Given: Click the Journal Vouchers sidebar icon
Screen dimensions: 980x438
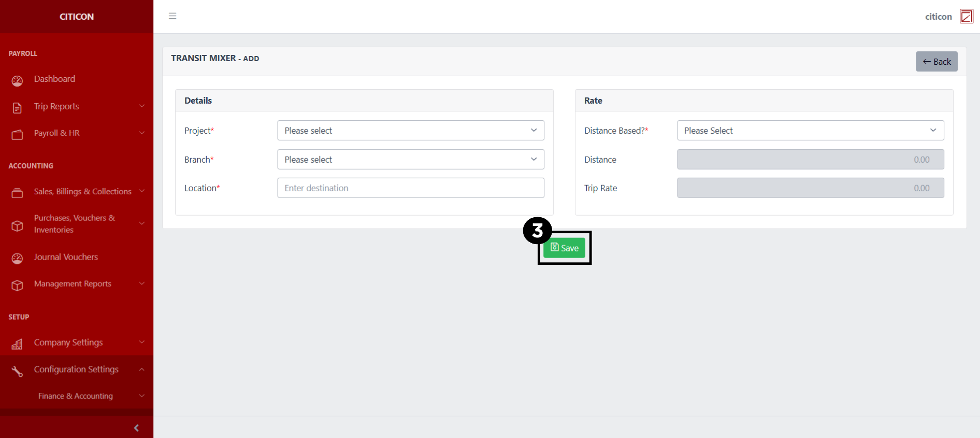Looking at the screenshot, I should 17,258.
